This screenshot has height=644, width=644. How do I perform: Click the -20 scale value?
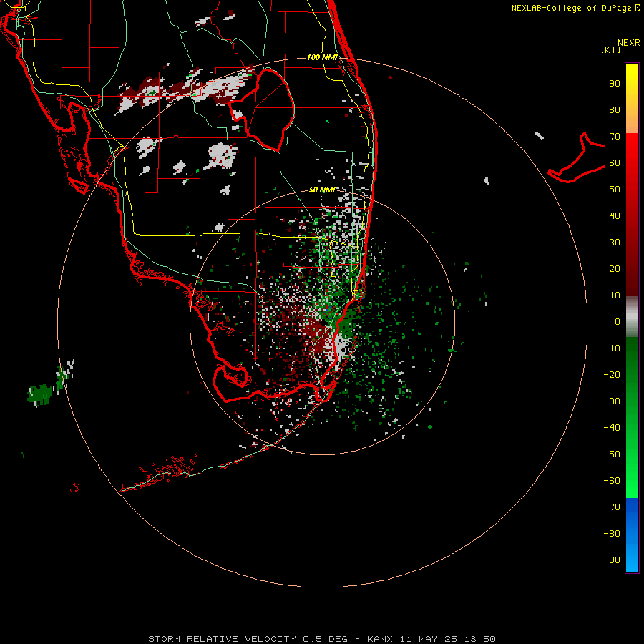[612, 375]
